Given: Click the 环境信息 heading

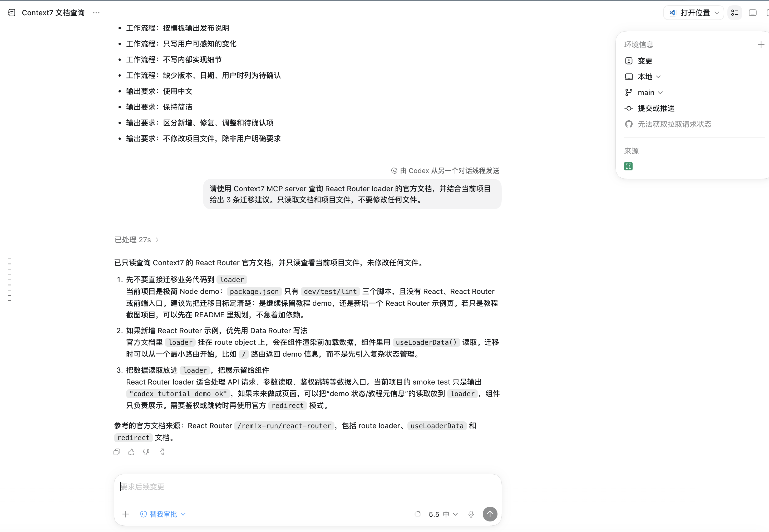Looking at the screenshot, I should click(639, 44).
